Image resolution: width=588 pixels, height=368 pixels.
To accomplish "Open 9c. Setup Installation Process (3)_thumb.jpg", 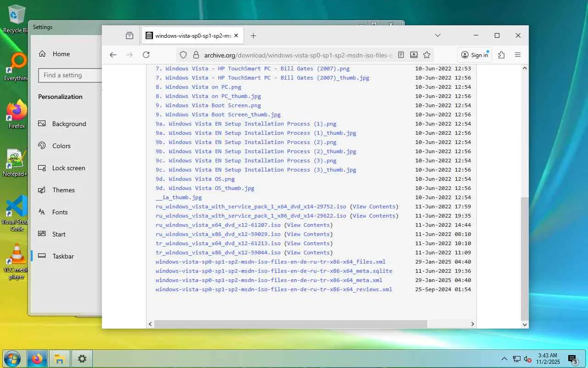I will (x=256, y=170).
